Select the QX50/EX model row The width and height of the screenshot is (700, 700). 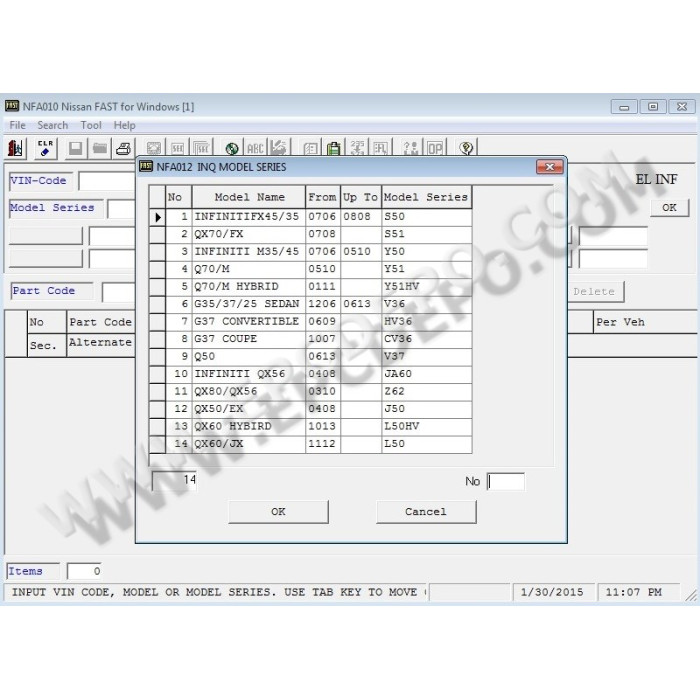310,409
